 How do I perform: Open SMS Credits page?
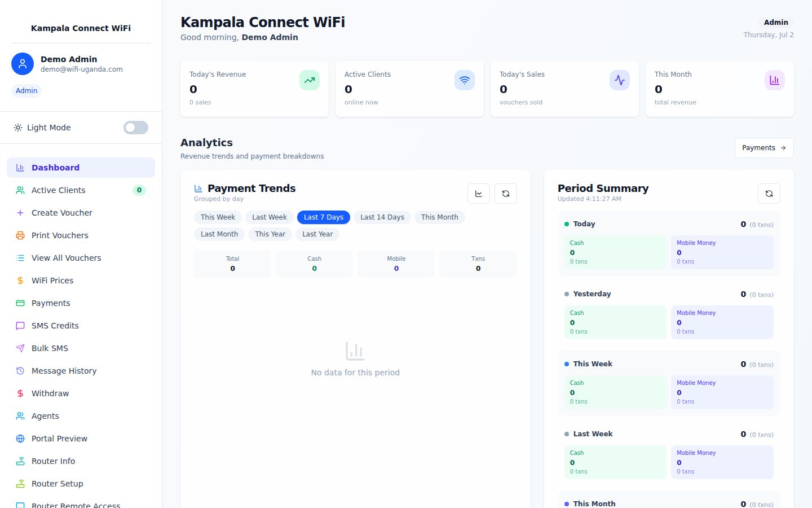(81, 326)
